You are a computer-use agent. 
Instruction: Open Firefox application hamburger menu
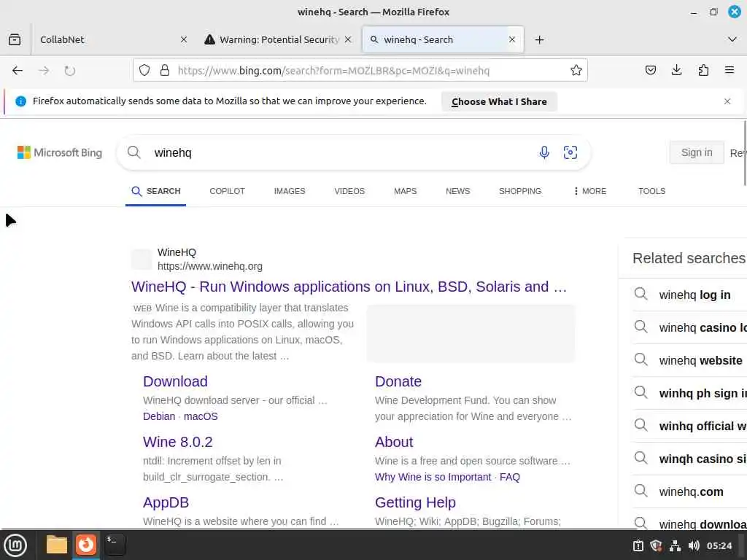click(x=729, y=71)
